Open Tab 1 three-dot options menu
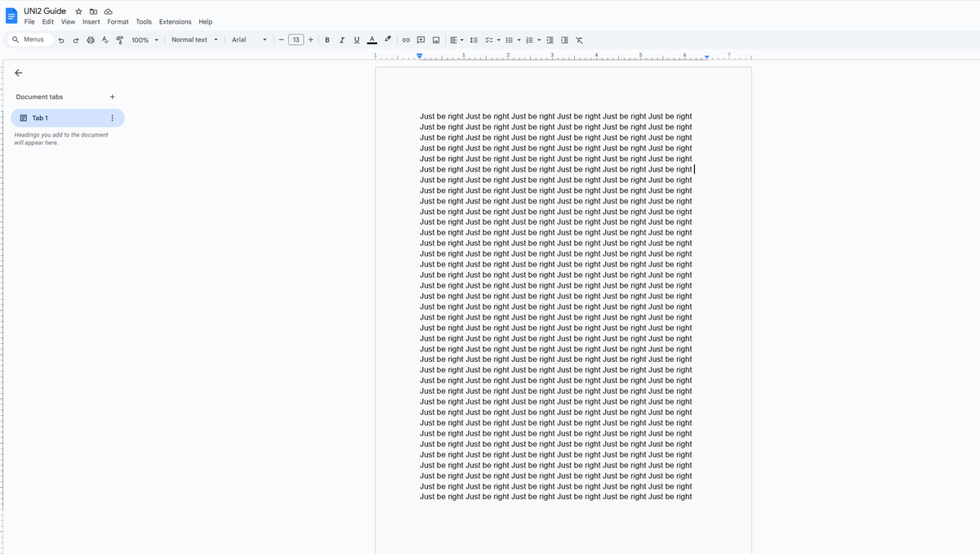Image resolution: width=980 pixels, height=554 pixels. (x=112, y=118)
